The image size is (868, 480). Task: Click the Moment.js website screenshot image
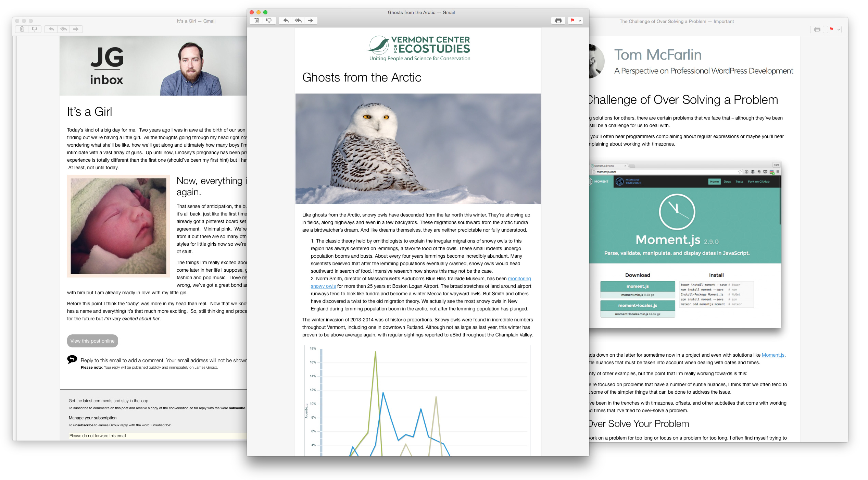coord(685,244)
